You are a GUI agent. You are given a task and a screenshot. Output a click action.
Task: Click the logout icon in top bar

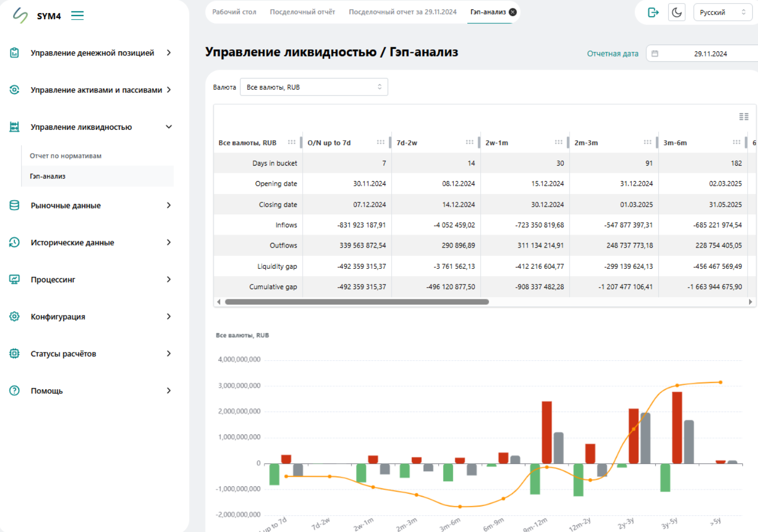pyautogui.click(x=653, y=12)
